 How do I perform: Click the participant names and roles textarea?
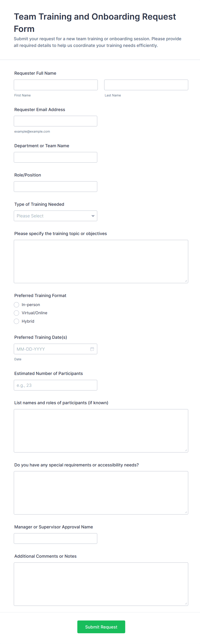point(101,430)
